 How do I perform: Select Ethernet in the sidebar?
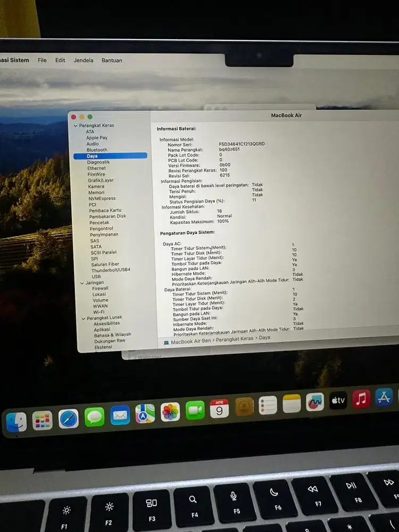tap(96, 168)
